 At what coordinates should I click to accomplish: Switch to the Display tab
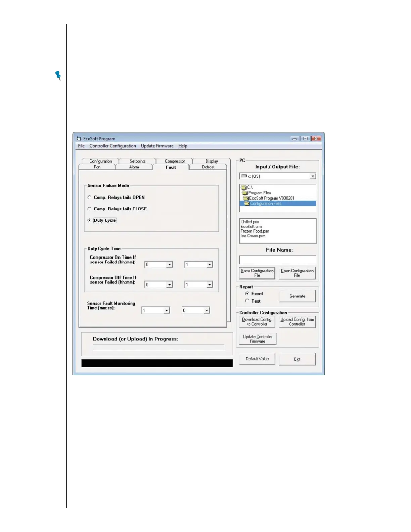pos(212,161)
